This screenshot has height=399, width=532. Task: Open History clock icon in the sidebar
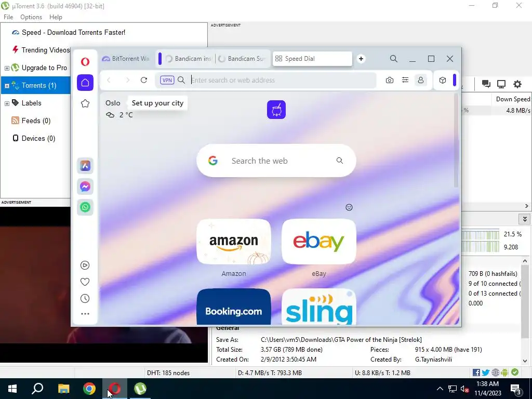tap(85, 299)
